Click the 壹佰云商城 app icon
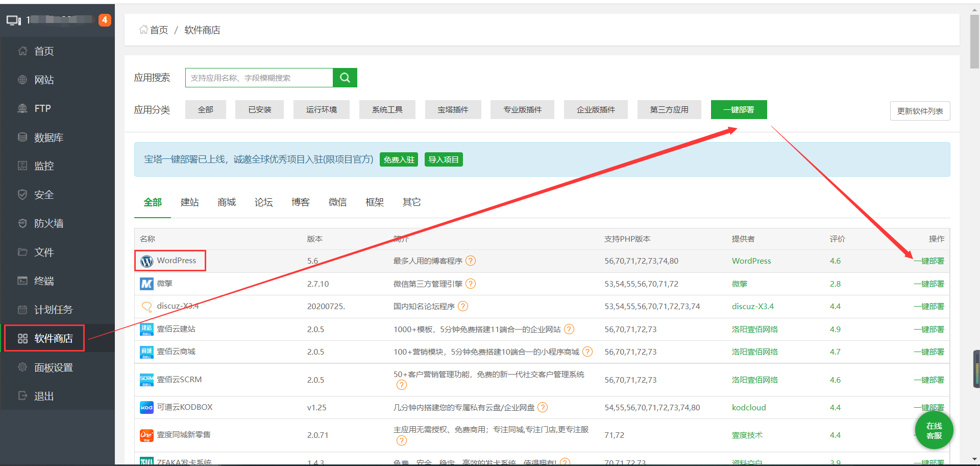The width and height of the screenshot is (980, 466). [x=147, y=352]
